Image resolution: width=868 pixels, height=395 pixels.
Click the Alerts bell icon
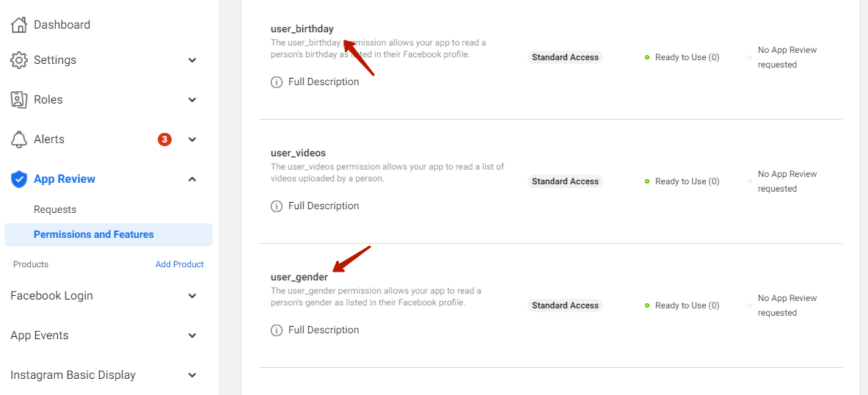pyautogui.click(x=19, y=139)
